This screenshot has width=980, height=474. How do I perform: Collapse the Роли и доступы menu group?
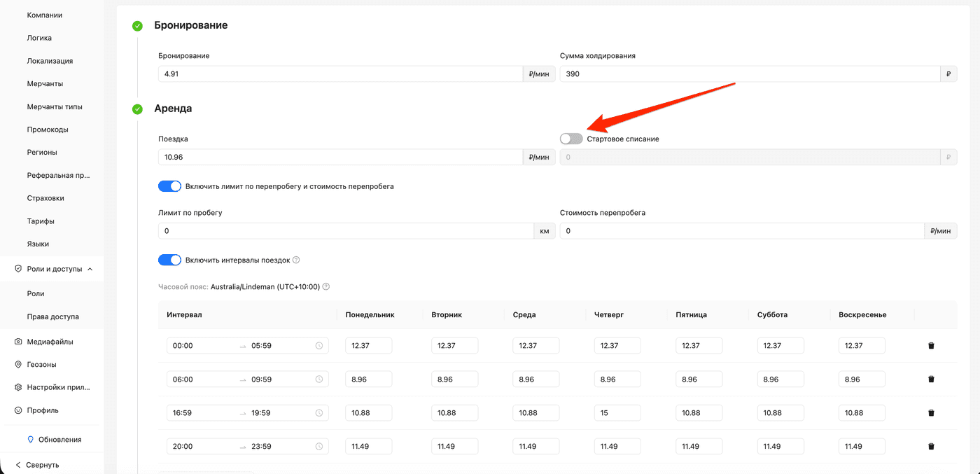coord(90,269)
